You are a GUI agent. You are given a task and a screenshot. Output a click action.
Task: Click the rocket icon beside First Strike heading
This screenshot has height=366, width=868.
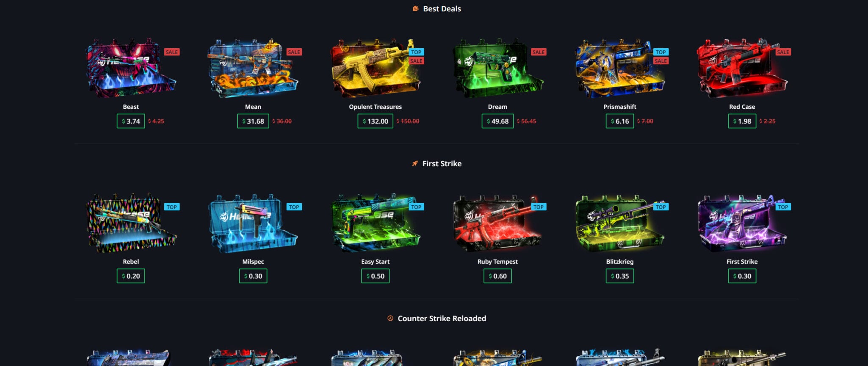(415, 163)
